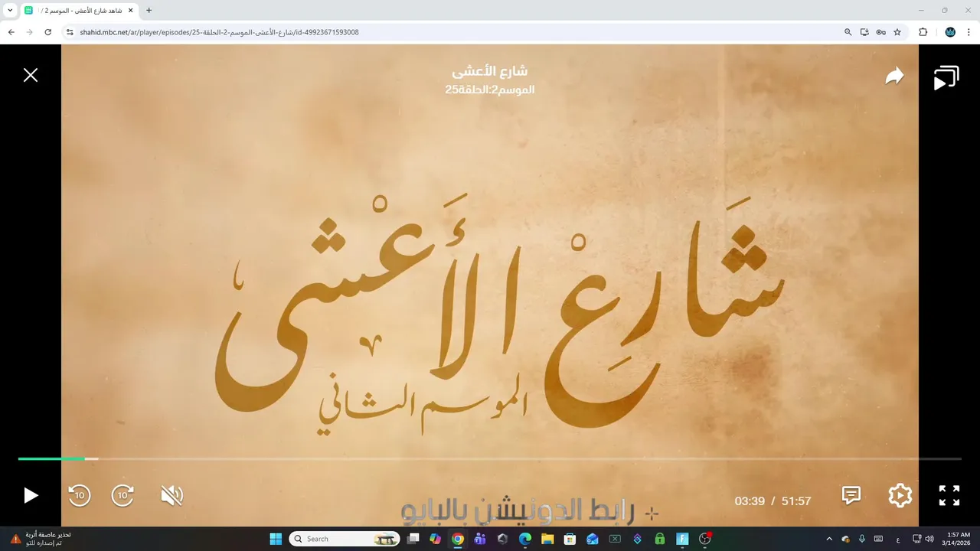Open Windows Start menu
The height and width of the screenshot is (551, 980).
[x=276, y=539]
